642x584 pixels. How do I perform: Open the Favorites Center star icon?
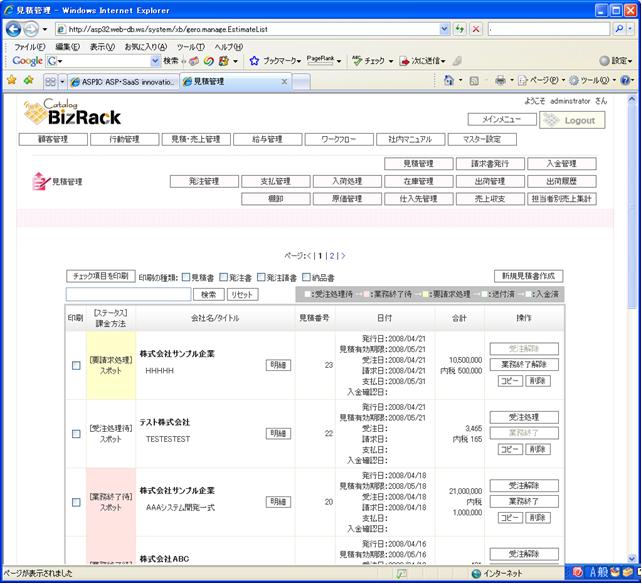point(12,80)
